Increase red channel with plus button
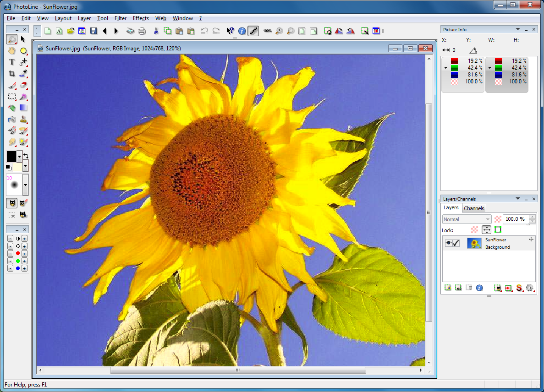This screenshot has width=544, height=392. [24, 253]
